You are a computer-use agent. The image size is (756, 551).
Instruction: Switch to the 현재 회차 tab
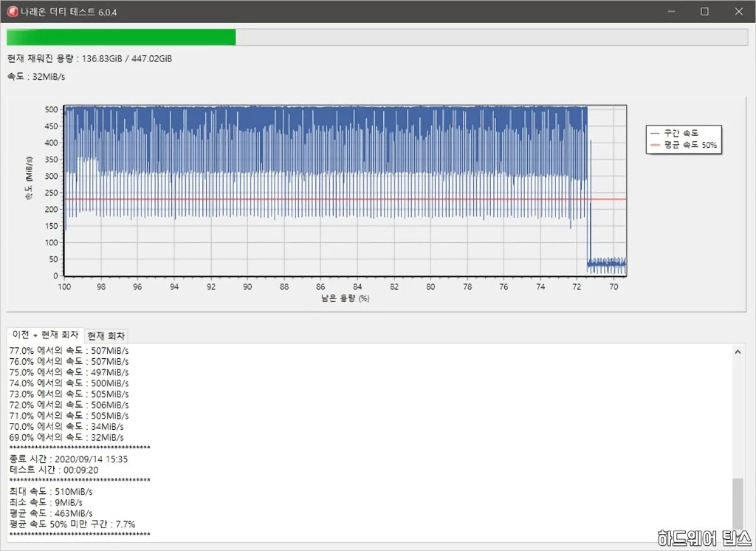click(x=106, y=336)
